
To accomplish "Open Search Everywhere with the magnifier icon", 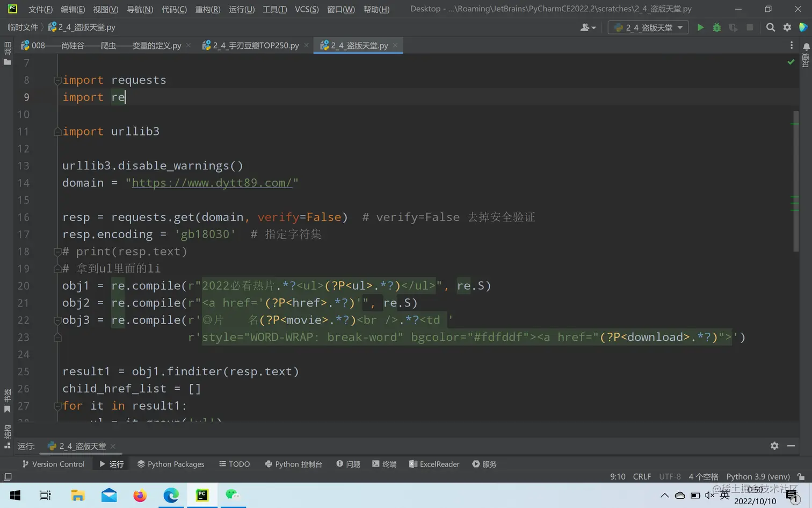I will click(771, 27).
